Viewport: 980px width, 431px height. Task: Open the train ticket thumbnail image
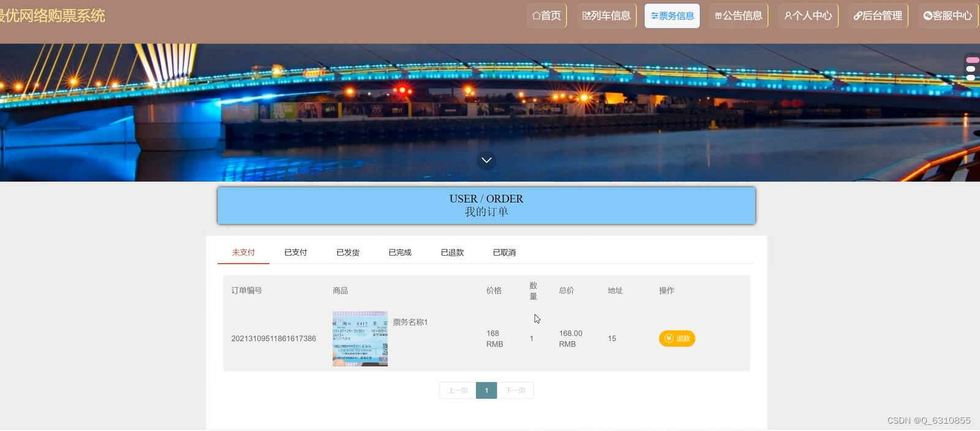pos(360,338)
